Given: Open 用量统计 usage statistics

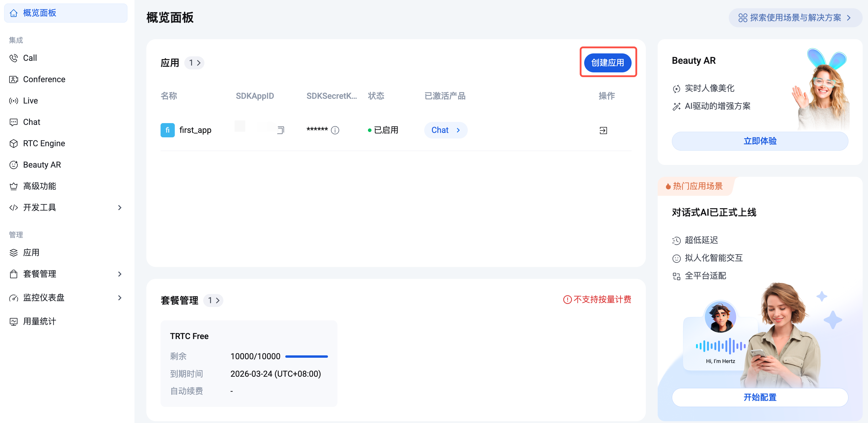Looking at the screenshot, I should 39,321.
